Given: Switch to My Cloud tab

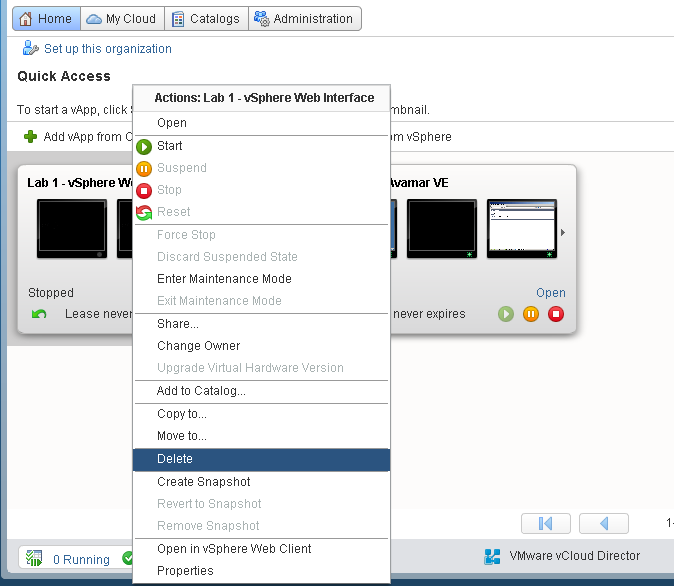Looking at the screenshot, I should pos(122,18).
